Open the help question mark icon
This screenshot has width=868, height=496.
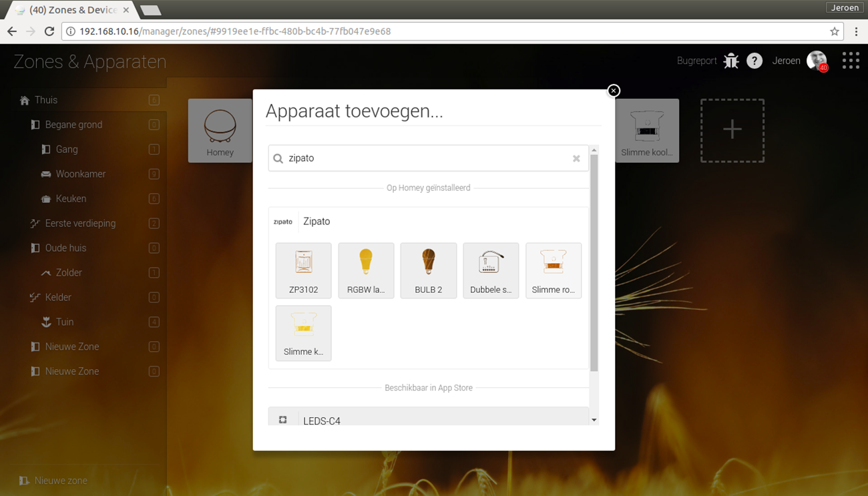[x=754, y=61]
